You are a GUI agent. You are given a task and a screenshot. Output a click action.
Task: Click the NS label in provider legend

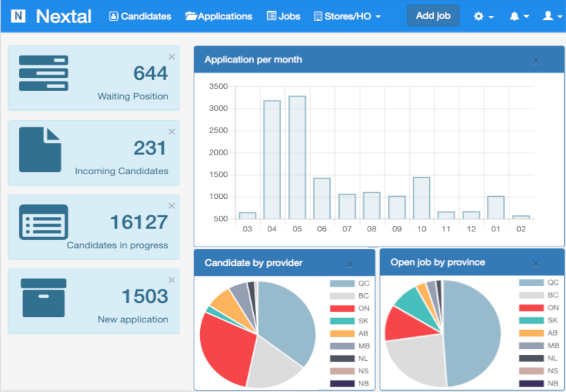[x=364, y=371]
